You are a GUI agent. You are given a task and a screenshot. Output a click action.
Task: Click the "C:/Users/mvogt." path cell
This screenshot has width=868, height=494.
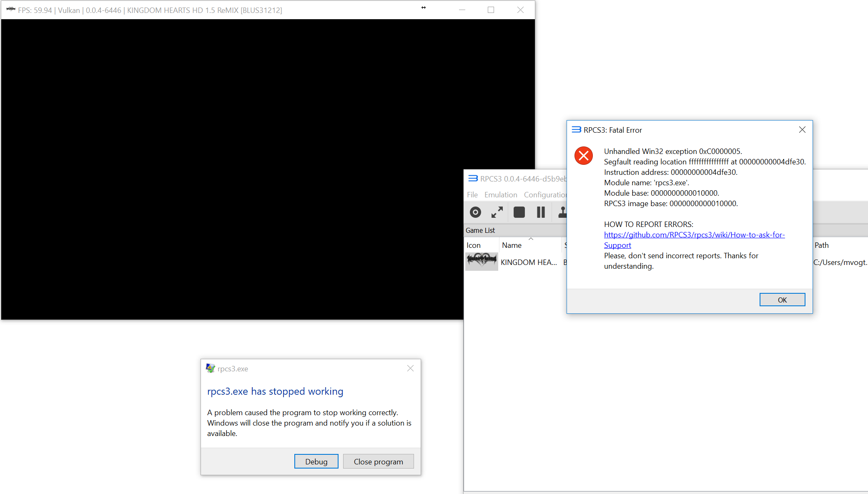point(840,262)
